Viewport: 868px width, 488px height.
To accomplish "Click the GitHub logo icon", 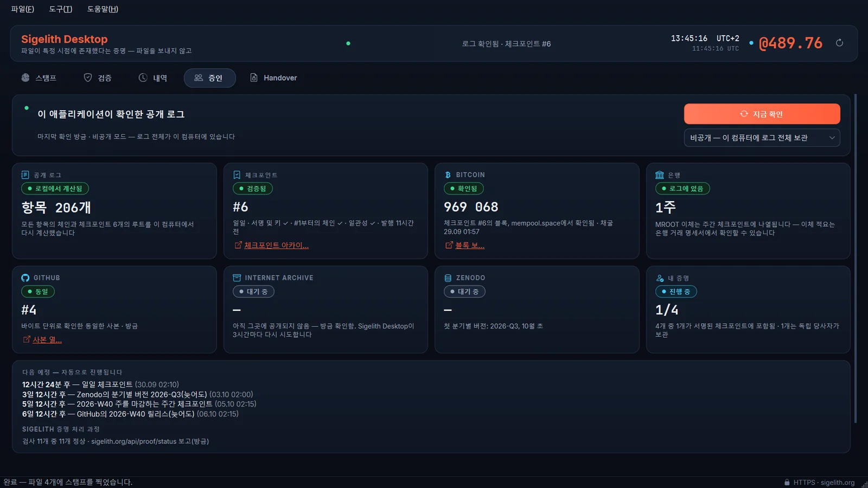I will pos(25,278).
